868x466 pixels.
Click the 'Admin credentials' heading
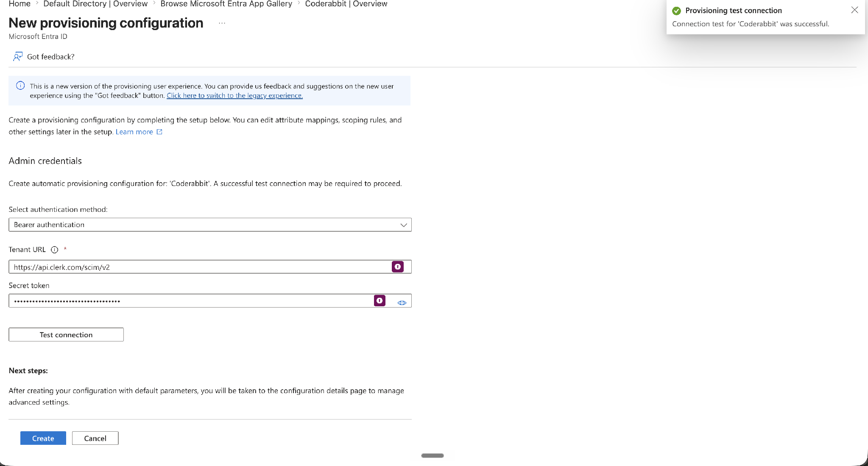tap(45, 161)
